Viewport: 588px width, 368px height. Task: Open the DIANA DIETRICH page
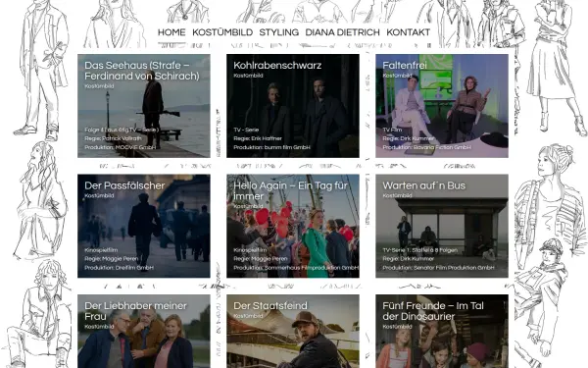(x=342, y=32)
